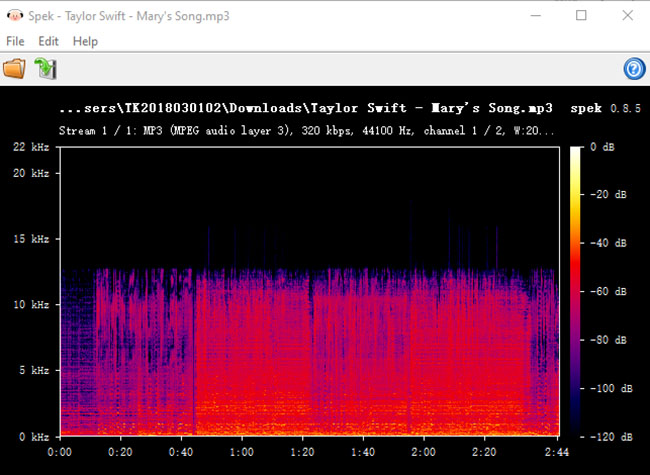
Task: Click the 0 dB legend label
Action: [x=602, y=147]
